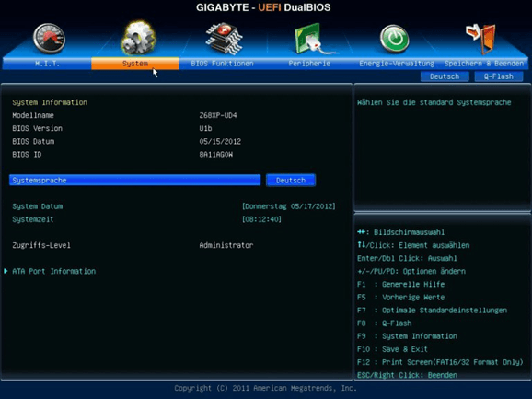Open the Speichern & Beenden tab
The width and height of the screenshot is (532, 399).
point(484,64)
